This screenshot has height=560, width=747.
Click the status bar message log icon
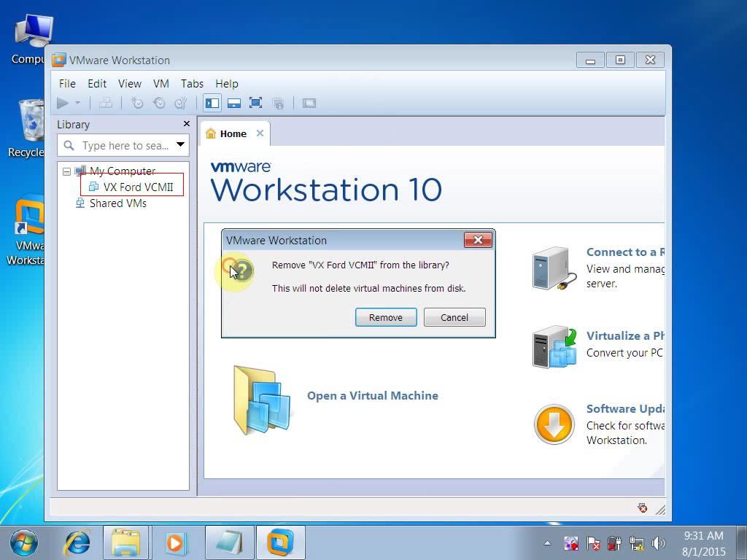642,508
